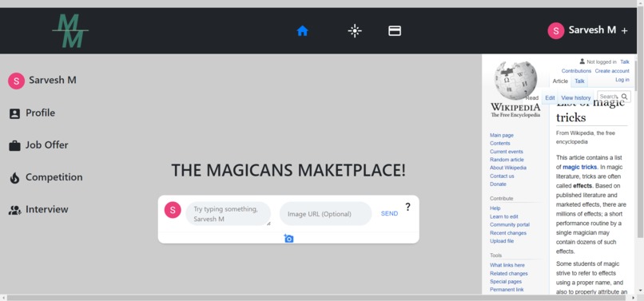Open the Permanent link link
Screen dimensions: 644x301
pos(507,290)
